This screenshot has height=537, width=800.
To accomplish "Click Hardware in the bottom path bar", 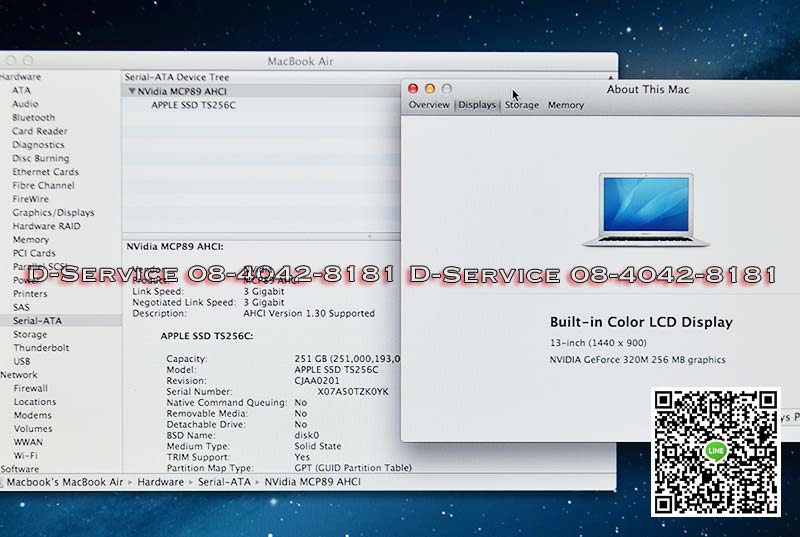I will coord(161,482).
